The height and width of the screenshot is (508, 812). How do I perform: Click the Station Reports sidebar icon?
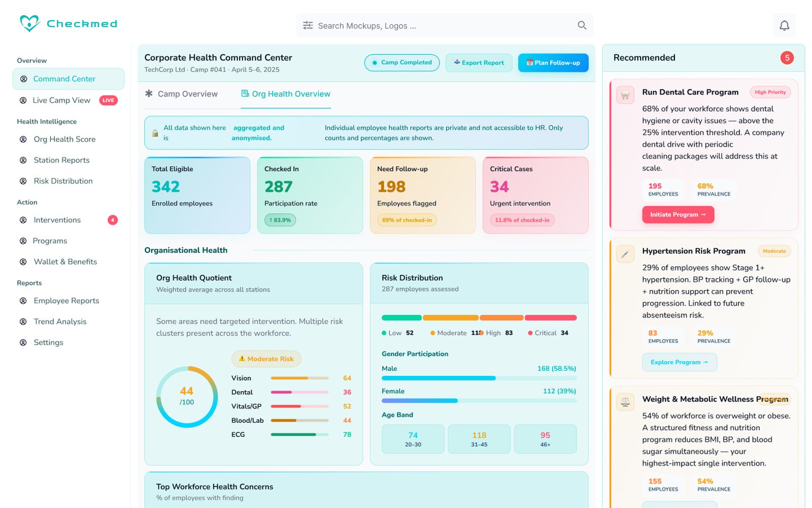click(23, 160)
